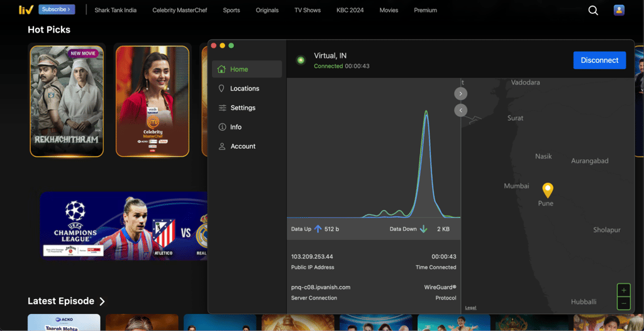Open TV Shows menu item
The height and width of the screenshot is (331, 644).
(308, 10)
